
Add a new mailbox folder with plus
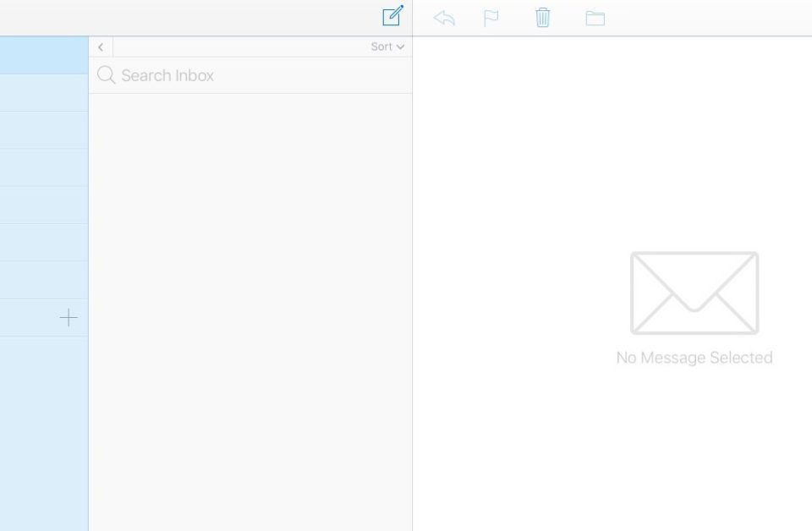(69, 318)
